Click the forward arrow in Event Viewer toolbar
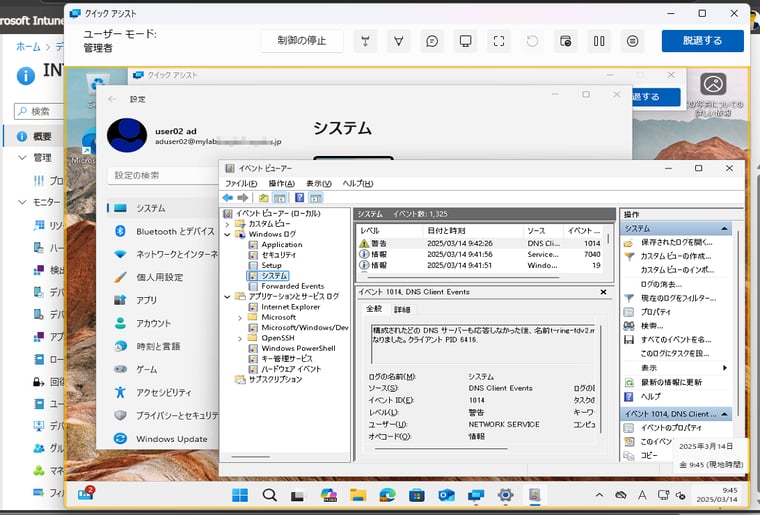The image size is (760, 515). (x=243, y=198)
